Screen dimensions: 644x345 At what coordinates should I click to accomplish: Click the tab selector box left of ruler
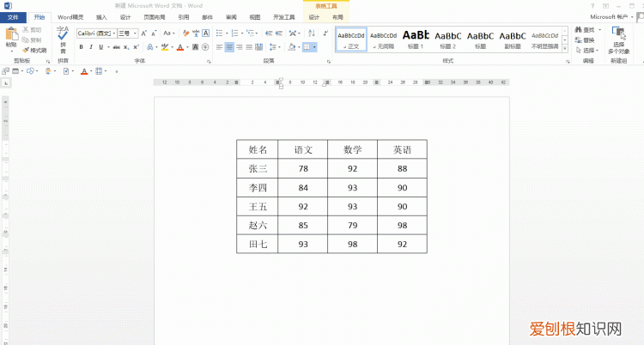pyautogui.click(x=6, y=83)
